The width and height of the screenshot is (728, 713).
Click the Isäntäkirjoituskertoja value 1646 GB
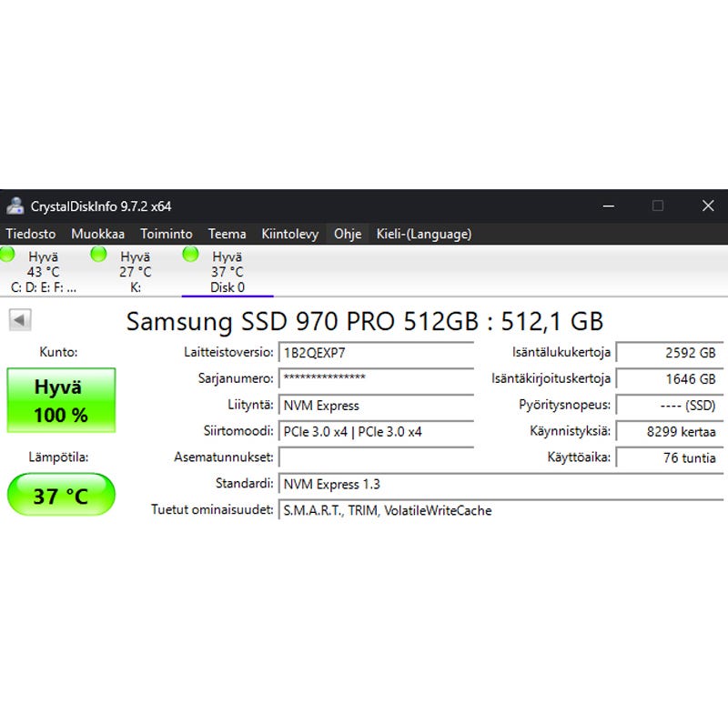(x=670, y=378)
